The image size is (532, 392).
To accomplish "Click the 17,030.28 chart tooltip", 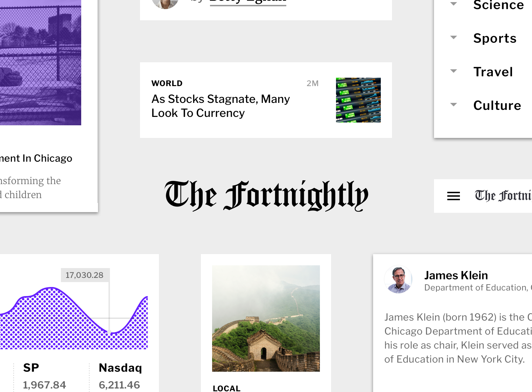I will pos(85,275).
